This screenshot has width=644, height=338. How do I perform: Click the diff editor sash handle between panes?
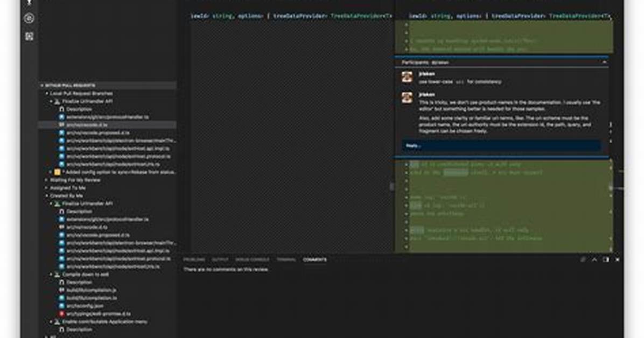tap(392, 186)
